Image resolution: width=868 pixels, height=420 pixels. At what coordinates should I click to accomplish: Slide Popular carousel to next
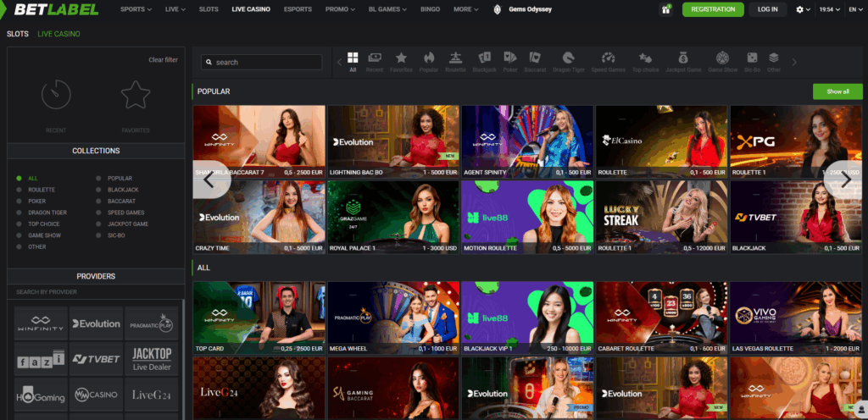click(x=845, y=179)
